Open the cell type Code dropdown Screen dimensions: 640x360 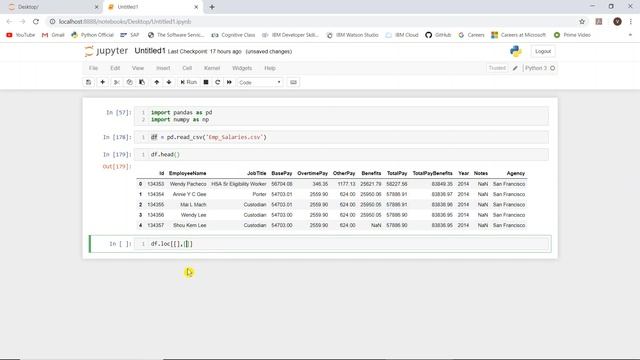[x=260, y=82]
